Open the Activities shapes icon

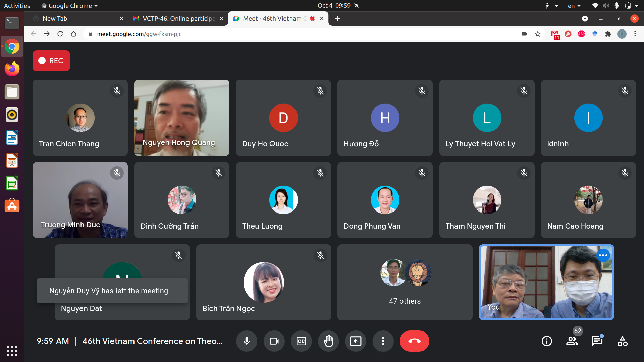tap(622, 341)
